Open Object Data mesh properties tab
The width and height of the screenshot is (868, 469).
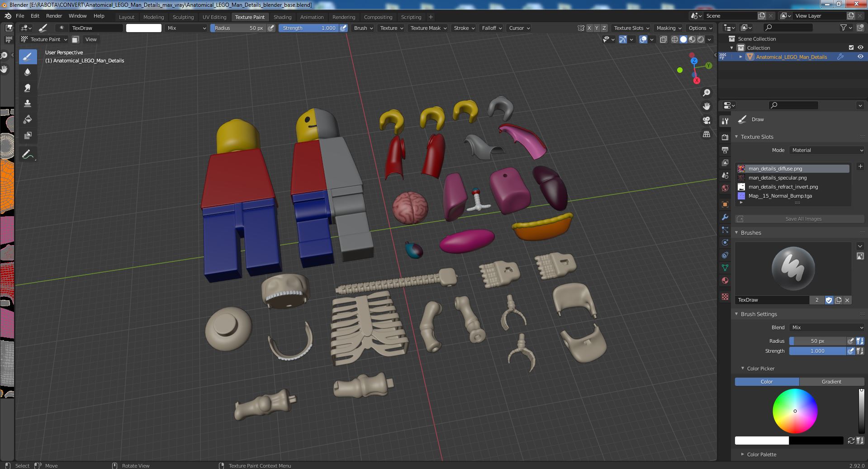(x=725, y=268)
